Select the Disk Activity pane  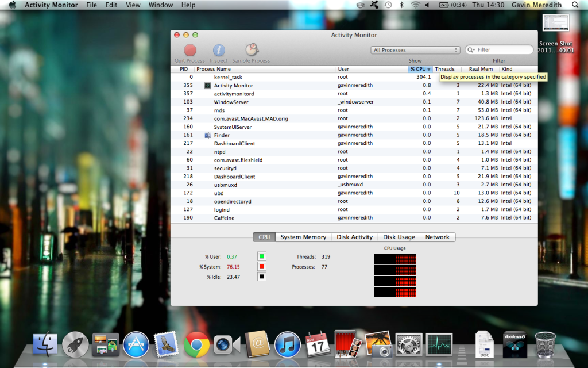tap(354, 236)
